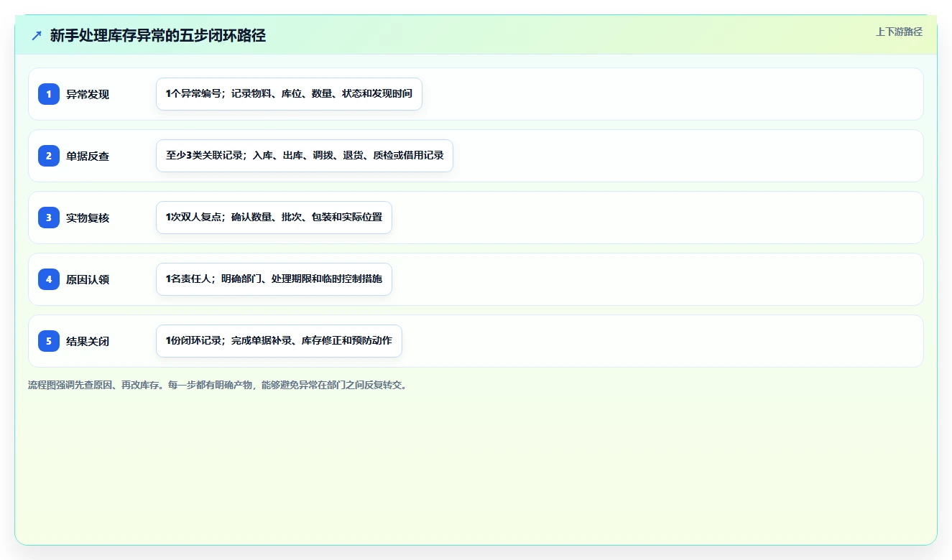Click the chip starting 1名责任人
This screenshot has width=952, height=560.
click(274, 279)
